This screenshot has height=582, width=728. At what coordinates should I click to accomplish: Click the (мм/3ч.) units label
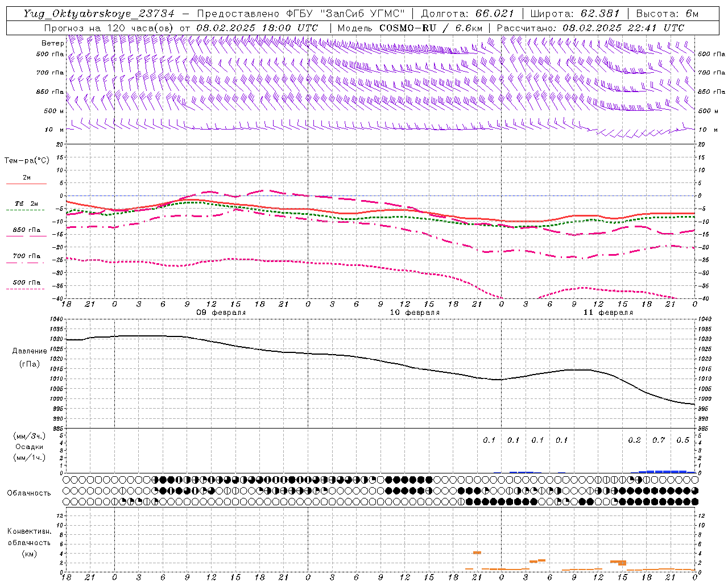coord(30,436)
